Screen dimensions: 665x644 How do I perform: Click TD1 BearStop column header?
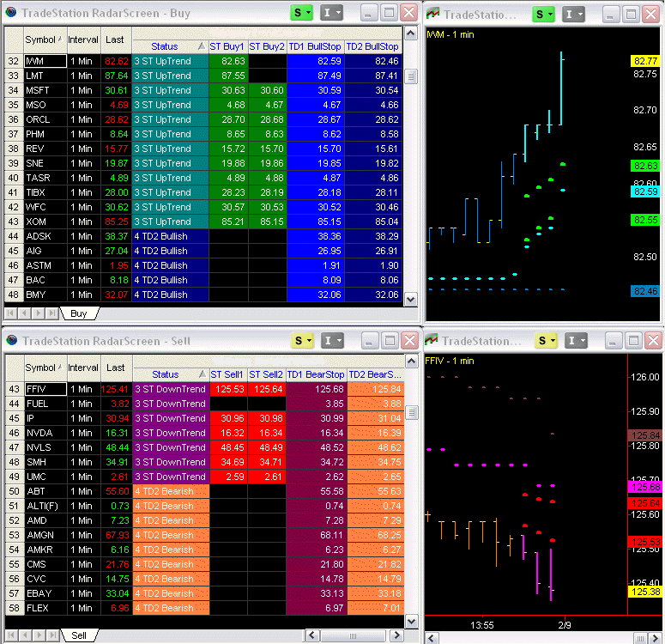pyautogui.click(x=317, y=374)
